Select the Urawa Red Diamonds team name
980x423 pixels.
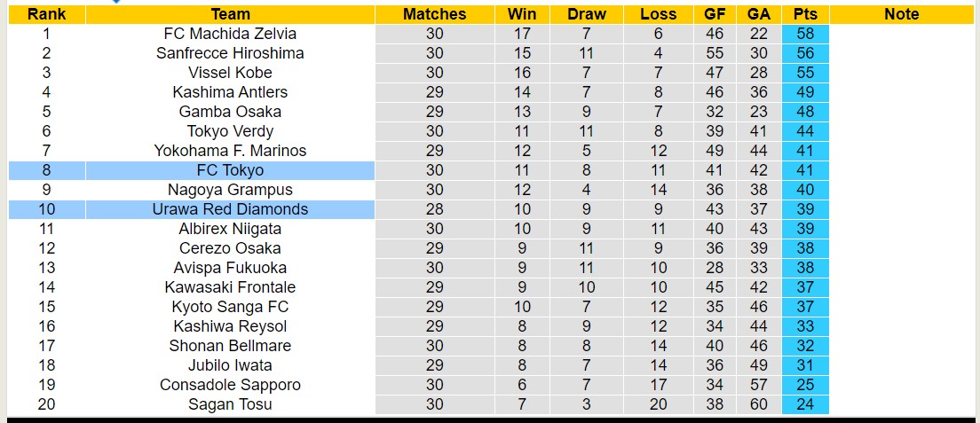pos(230,209)
